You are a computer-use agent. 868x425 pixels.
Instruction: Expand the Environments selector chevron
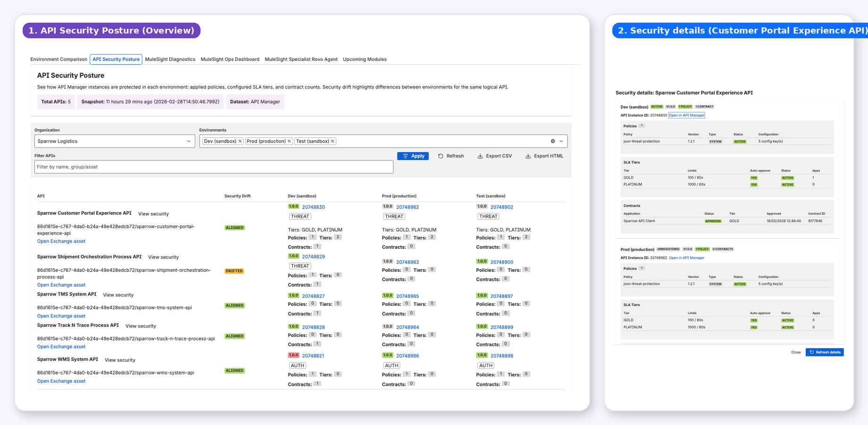coord(560,141)
